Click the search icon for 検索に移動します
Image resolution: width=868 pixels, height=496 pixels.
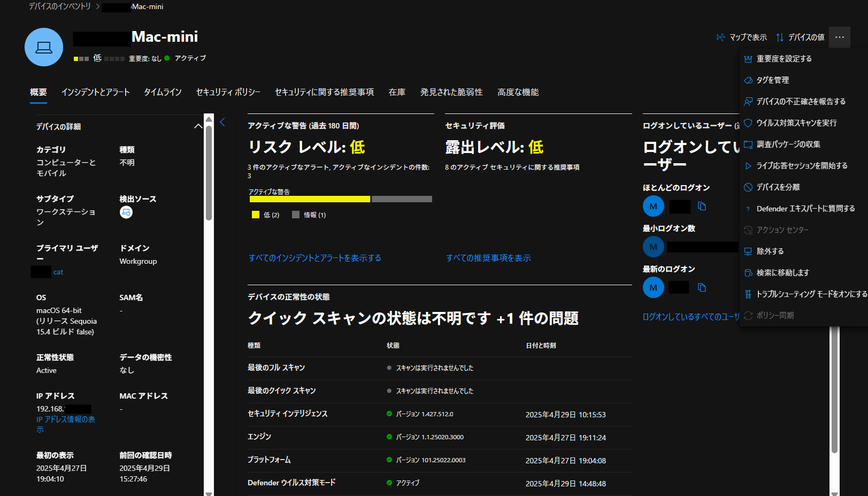point(748,273)
